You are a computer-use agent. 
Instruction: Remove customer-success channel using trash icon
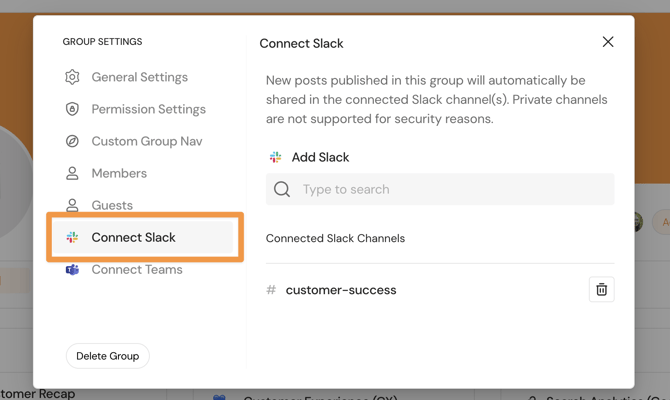pos(601,290)
